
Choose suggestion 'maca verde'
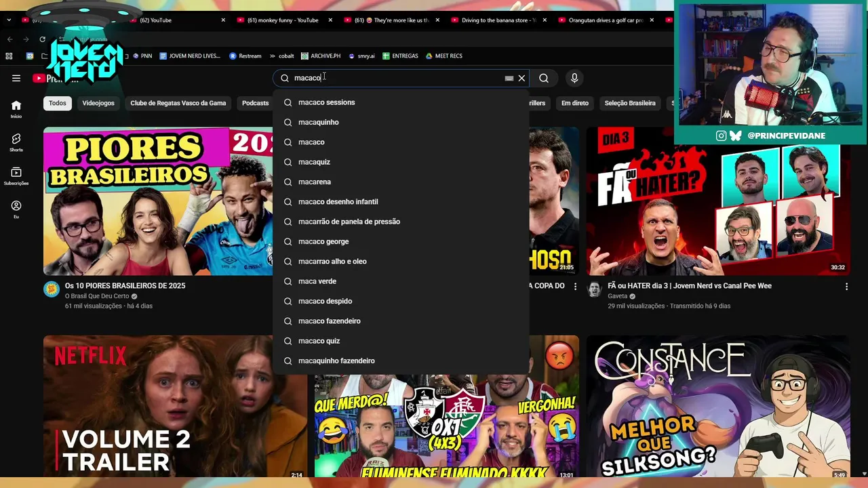(401, 281)
